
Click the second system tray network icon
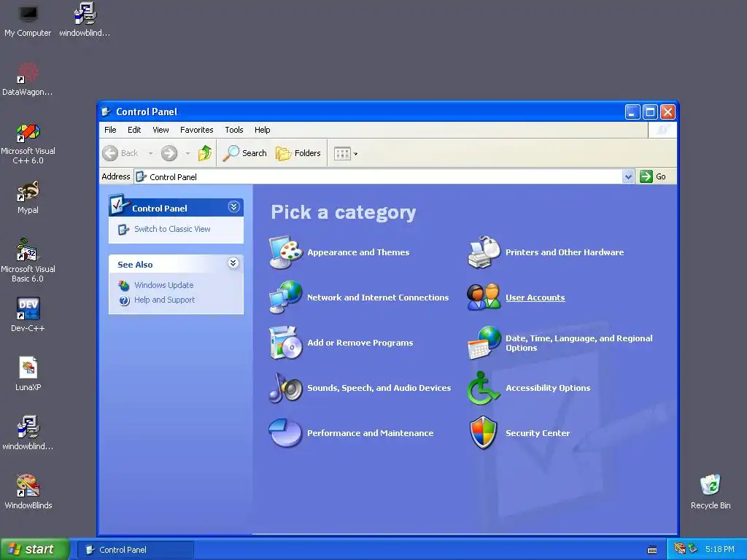[x=693, y=549]
